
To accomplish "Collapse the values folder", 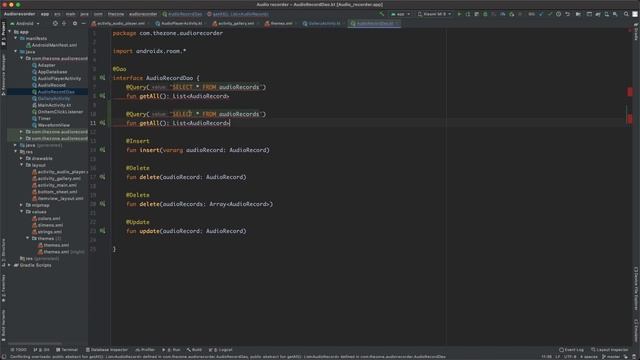I will tap(22, 212).
